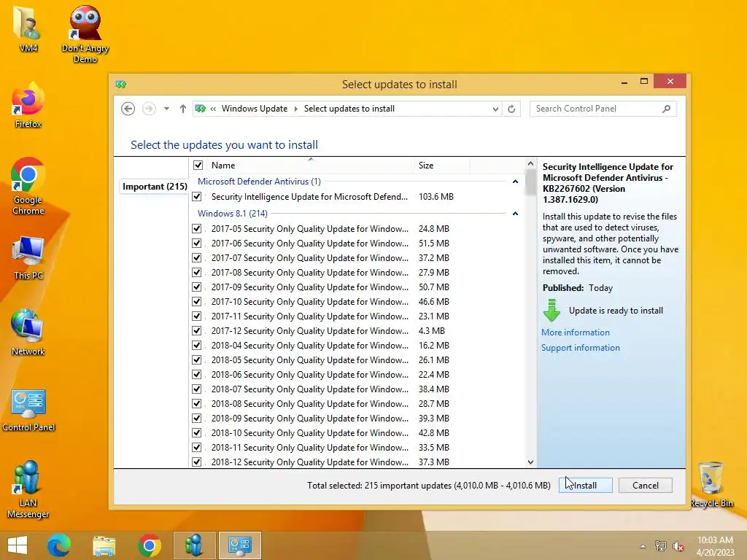Select the Important (215) tab
This screenshot has height=560, width=747.
click(x=155, y=186)
